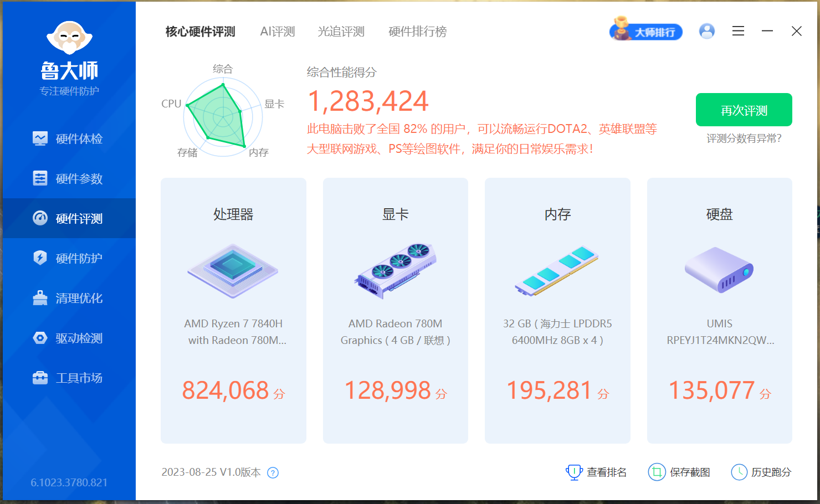Click the disk score 135,077

coord(712,390)
